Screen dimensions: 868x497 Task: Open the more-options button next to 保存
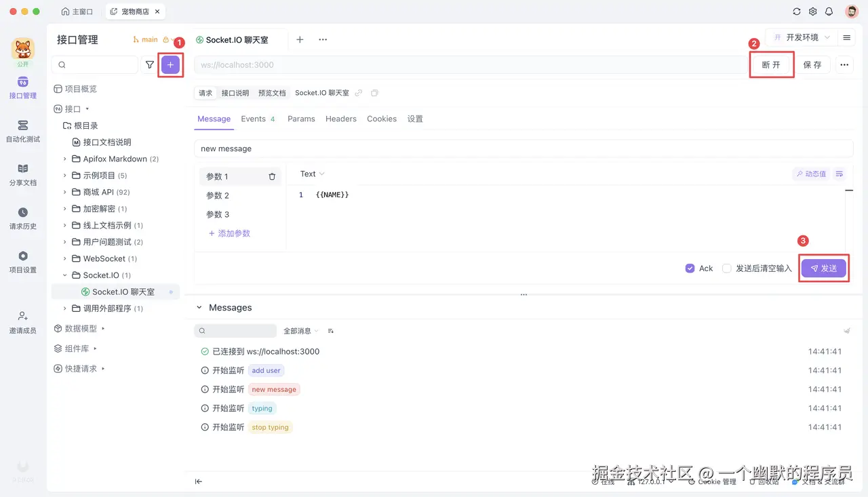tap(844, 64)
